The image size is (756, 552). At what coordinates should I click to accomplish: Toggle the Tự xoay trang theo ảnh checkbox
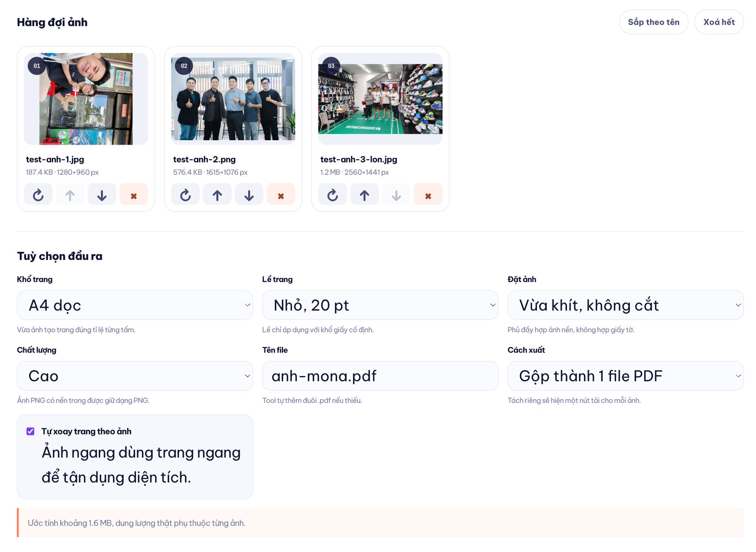point(30,431)
